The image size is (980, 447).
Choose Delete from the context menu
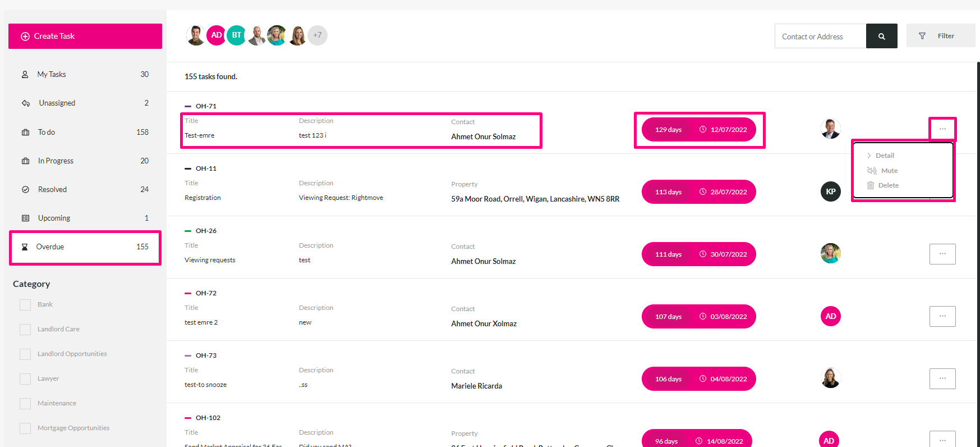888,185
